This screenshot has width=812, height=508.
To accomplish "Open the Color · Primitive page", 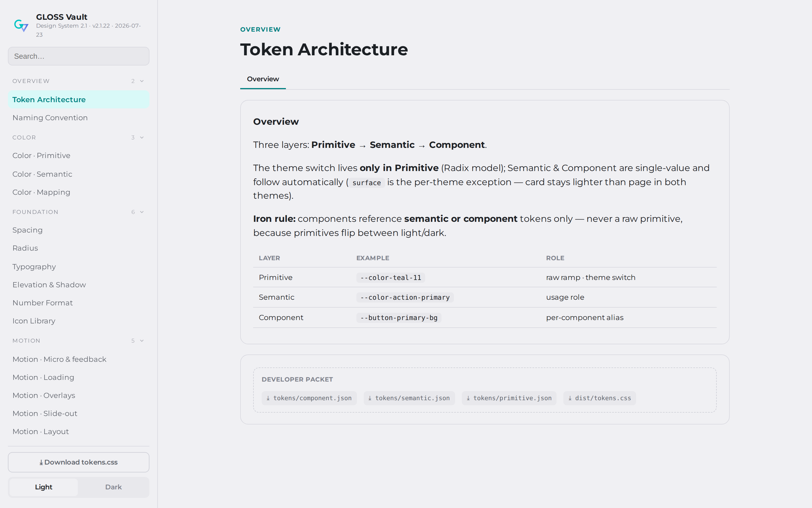I will pyautogui.click(x=78, y=156).
